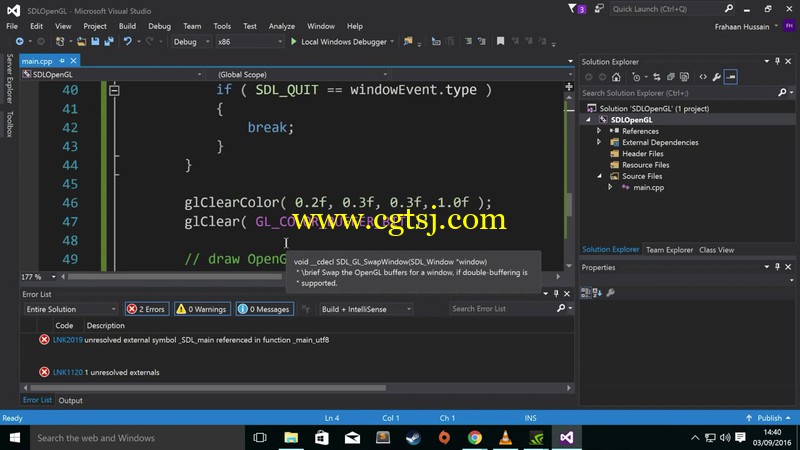
Task: Open the Toolbox side tab
Action: pos(9,124)
